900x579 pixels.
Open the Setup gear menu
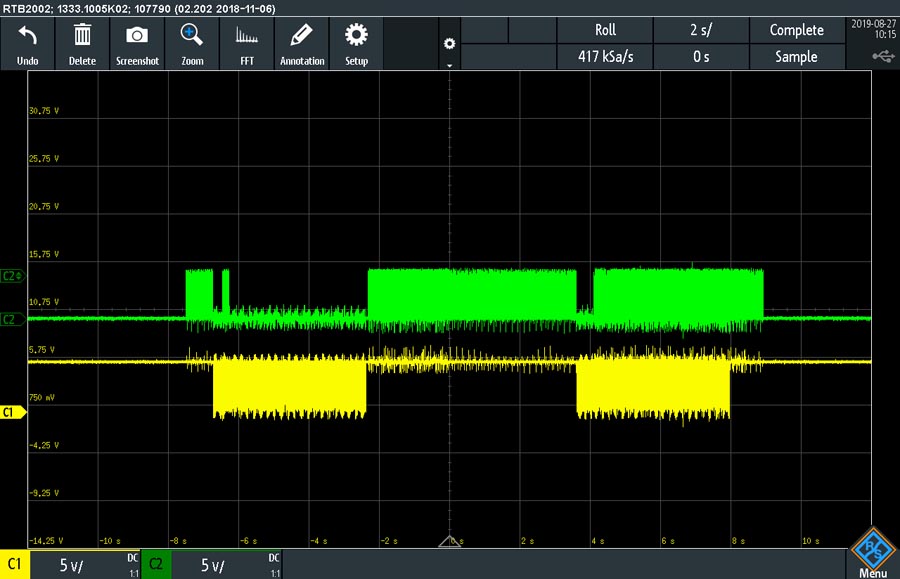pos(356,35)
